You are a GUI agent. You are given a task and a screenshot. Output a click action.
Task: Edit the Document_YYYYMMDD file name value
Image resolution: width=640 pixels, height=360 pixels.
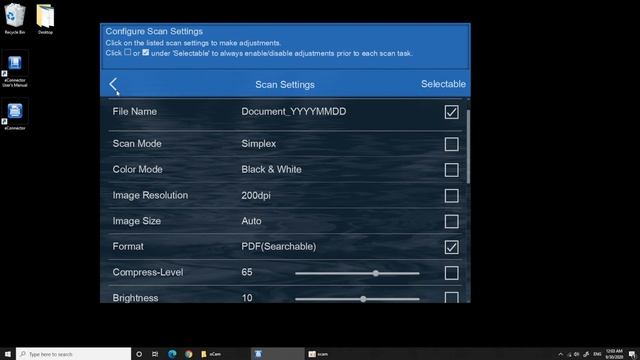click(x=293, y=111)
